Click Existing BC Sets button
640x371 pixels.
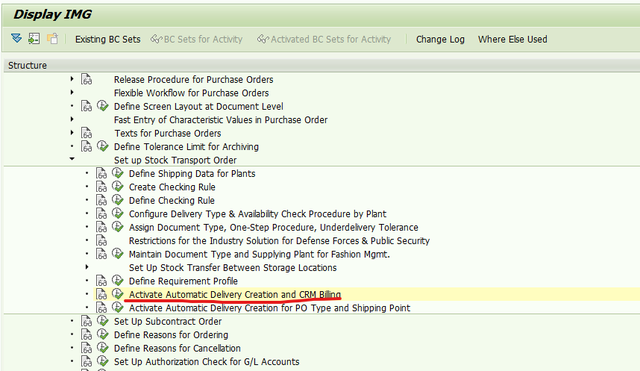click(108, 39)
